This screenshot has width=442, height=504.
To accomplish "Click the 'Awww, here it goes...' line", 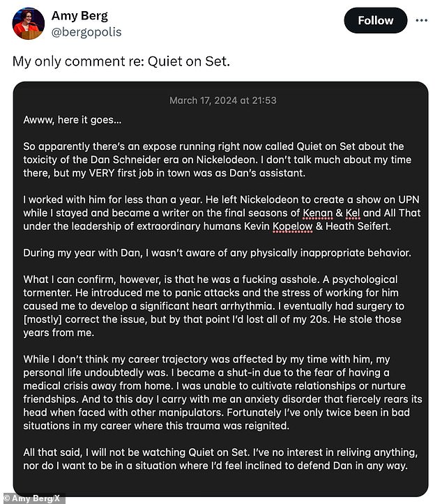I will (x=73, y=120).
